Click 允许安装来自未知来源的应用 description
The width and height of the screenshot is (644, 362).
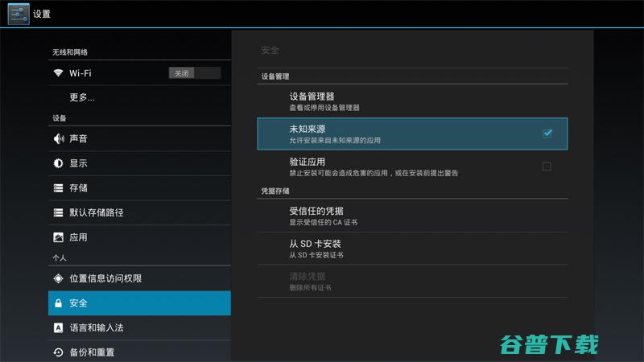335,140
